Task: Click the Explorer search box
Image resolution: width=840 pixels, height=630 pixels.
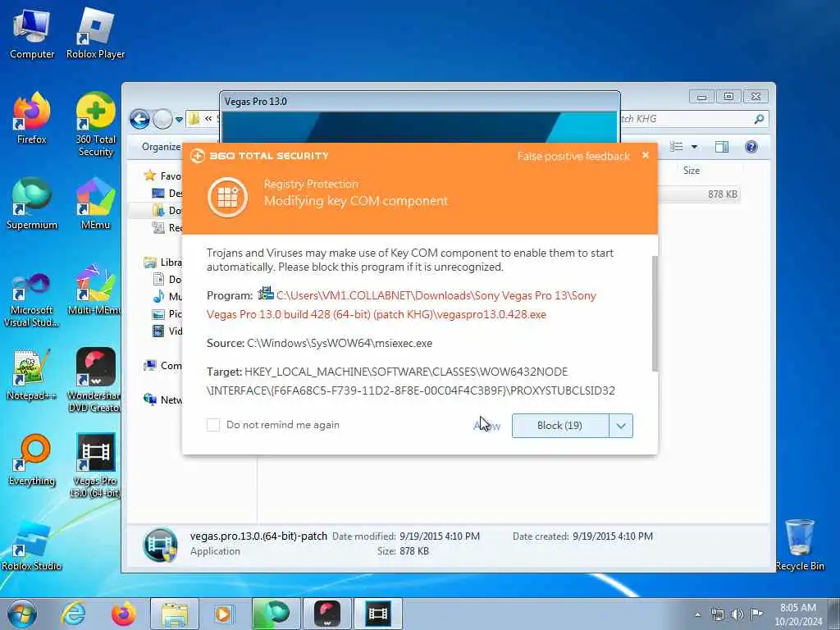Action: pos(694,119)
